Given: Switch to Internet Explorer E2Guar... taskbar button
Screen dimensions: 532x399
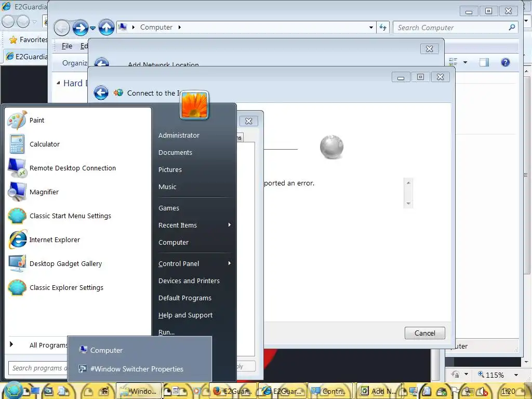Looking at the screenshot, I should [283, 391].
